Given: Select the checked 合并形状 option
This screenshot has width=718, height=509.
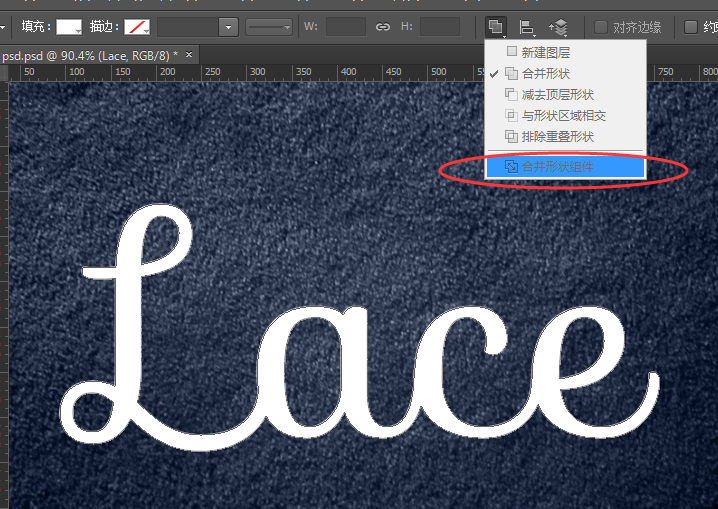Looking at the screenshot, I should [x=566, y=73].
